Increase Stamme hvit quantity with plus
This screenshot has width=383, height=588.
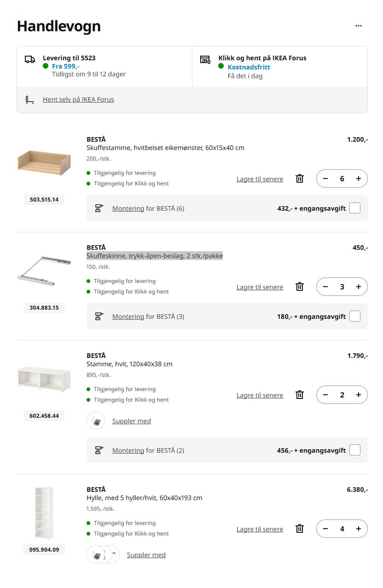(x=359, y=395)
